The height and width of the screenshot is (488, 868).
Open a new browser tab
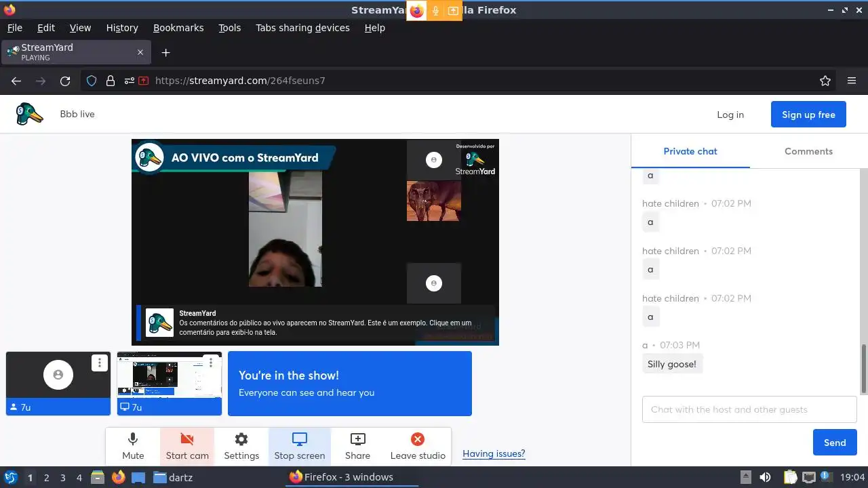pos(165,52)
